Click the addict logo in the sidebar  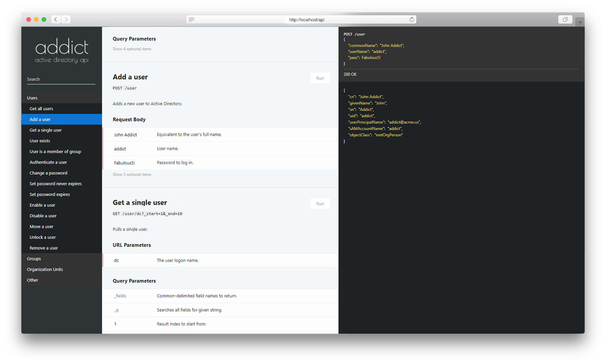coord(61,48)
